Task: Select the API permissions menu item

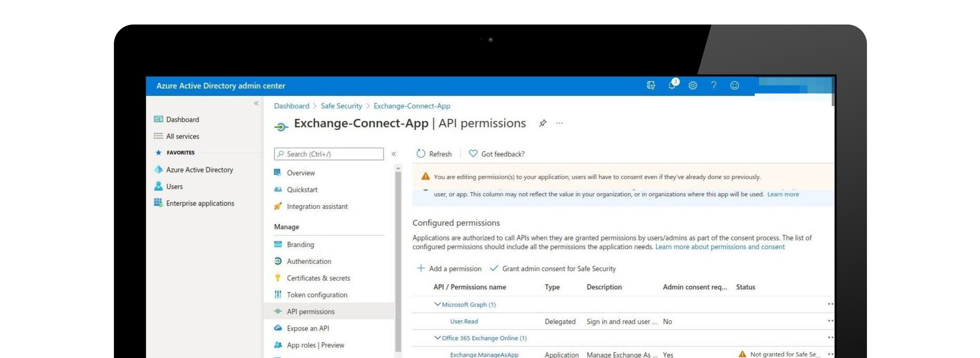Action: pyautogui.click(x=329, y=311)
